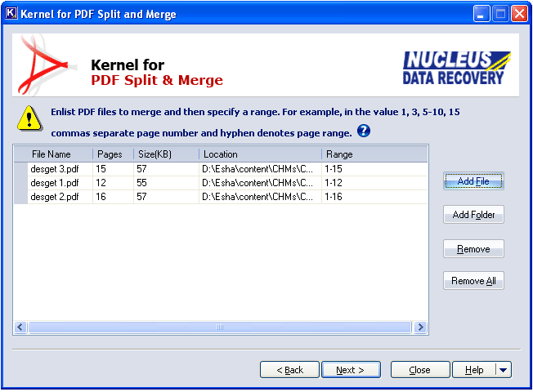Select the desget 3.pdf row
533x392 pixels.
(221, 169)
